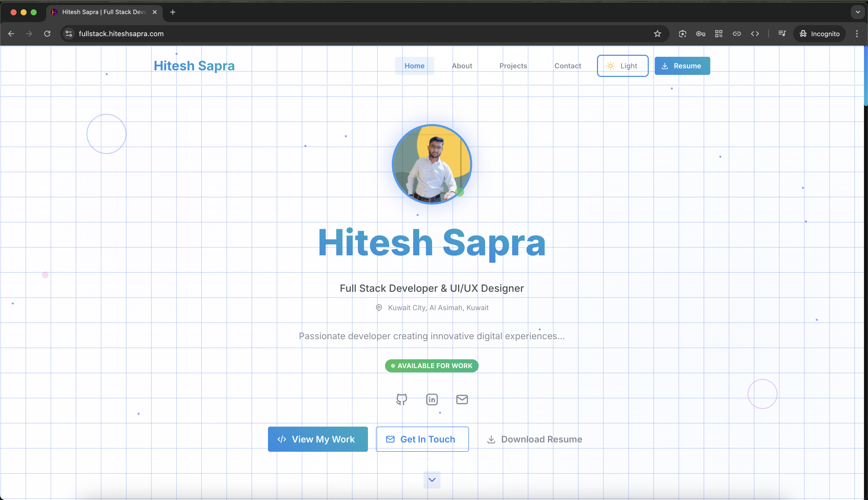This screenshot has width=868, height=500.
Task: Bookmark this page with star icon
Action: pos(657,34)
